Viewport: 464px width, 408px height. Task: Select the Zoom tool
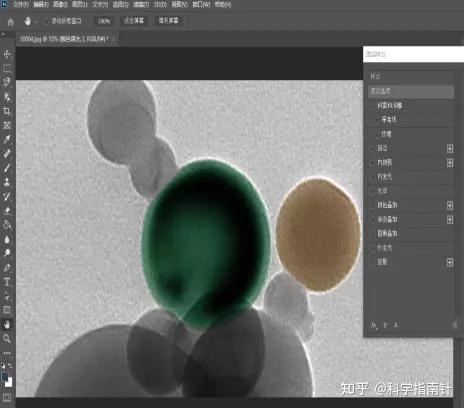pyautogui.click(x=7, y=339)
